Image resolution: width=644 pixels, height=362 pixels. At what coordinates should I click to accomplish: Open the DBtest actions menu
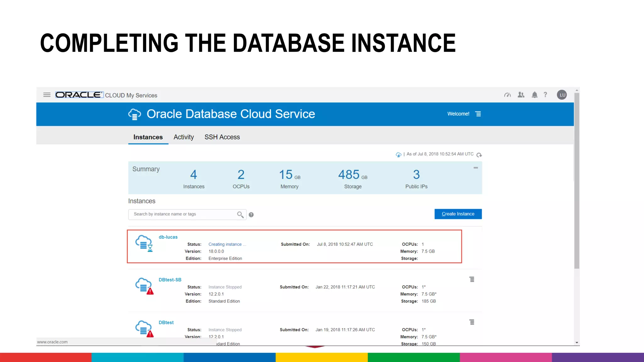472,322
